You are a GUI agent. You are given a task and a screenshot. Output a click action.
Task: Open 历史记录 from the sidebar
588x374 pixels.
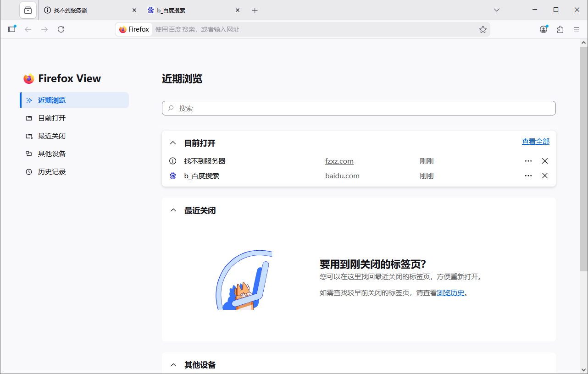point(51,171)
